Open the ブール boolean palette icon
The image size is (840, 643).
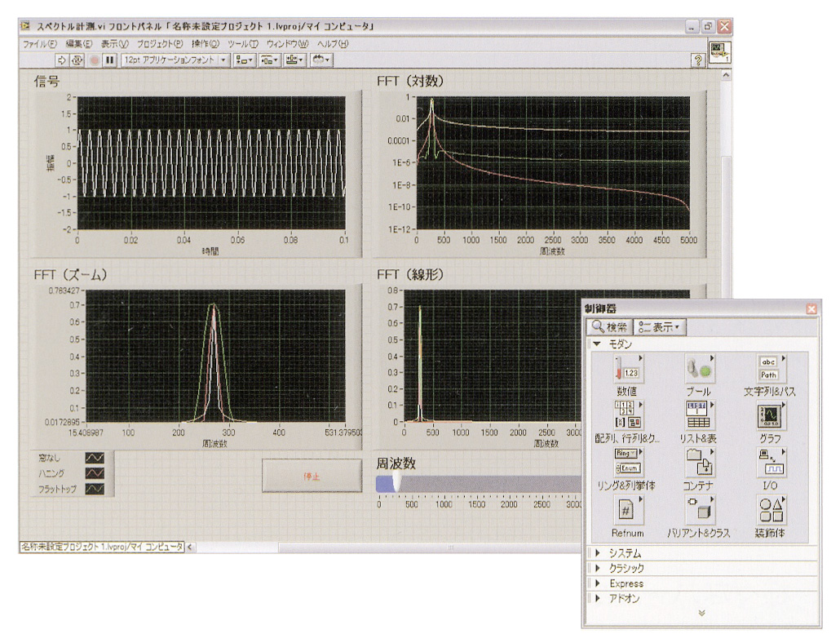coord(699,369)
